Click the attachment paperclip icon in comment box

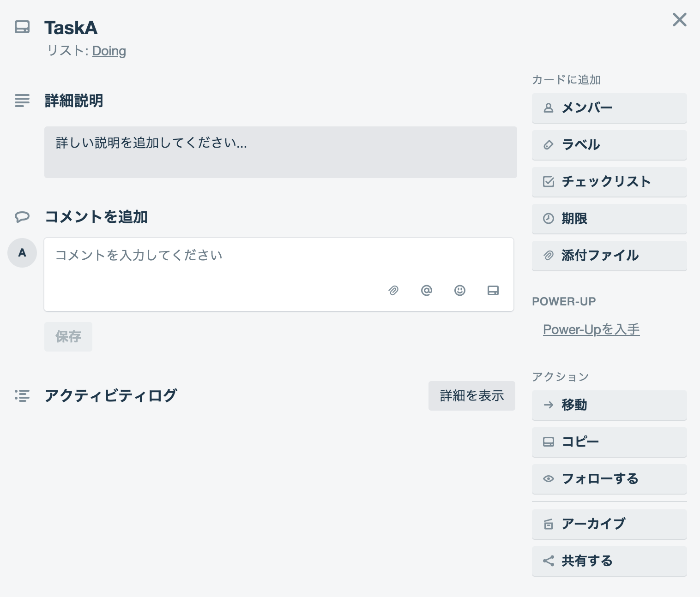[x=393, y=290]
